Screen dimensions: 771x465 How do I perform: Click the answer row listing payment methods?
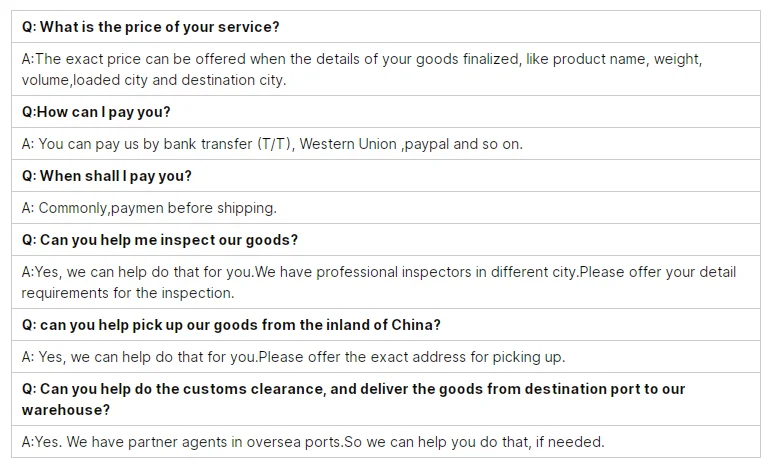coord(272,144)
